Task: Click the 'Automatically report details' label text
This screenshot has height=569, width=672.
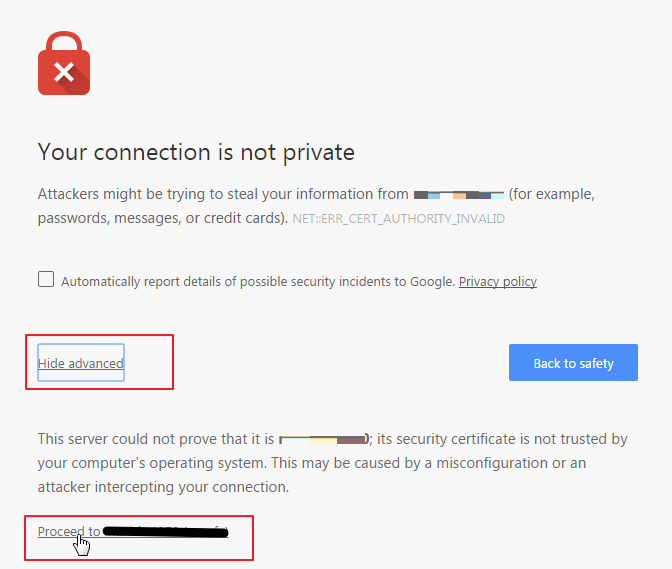Action: click(258, 282)
